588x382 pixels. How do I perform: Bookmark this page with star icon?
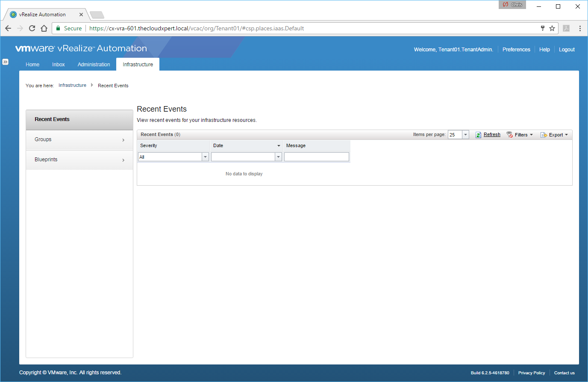tap(552, 28)
